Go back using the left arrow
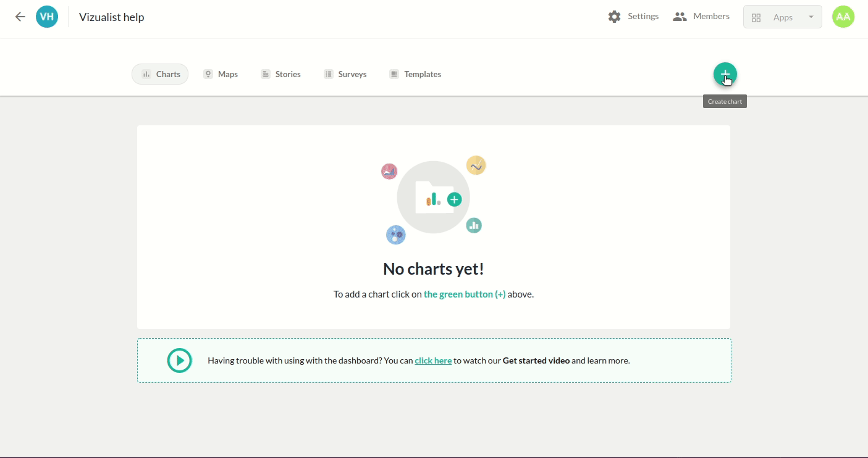This screenshot has width=868, height=458. pyautogui.click(x=20, y=17)
